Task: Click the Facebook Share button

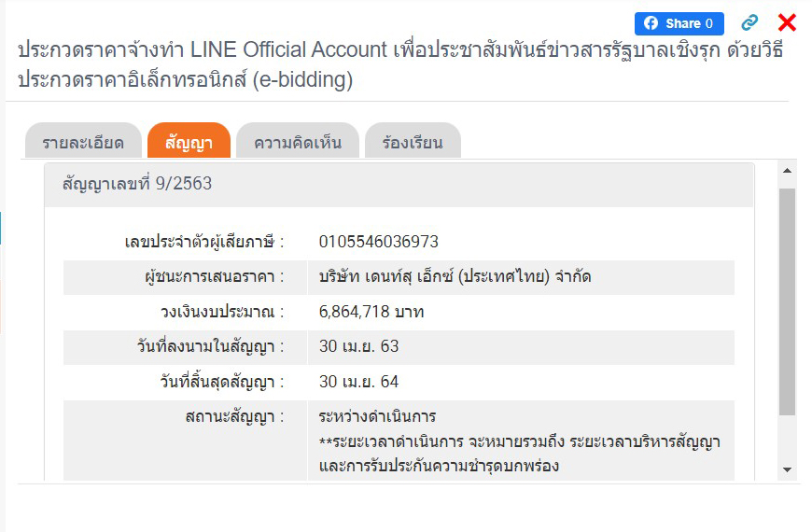Action: 679,23
